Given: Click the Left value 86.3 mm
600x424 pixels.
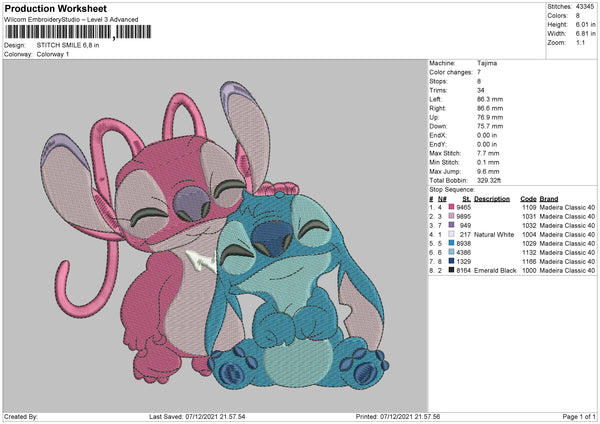Looking at the screenshot, I should click(490, 99).
